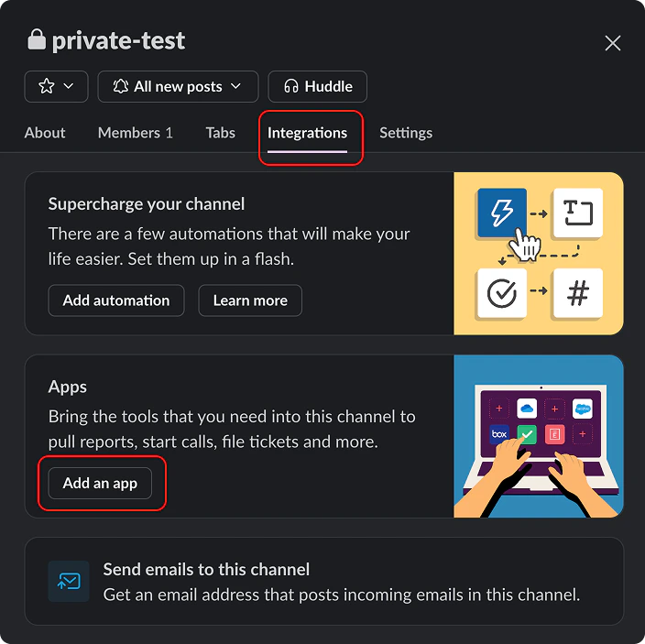Viewport: 645px width, 644px height.
Task: Click the Add automation button
Action: point(116,300)
